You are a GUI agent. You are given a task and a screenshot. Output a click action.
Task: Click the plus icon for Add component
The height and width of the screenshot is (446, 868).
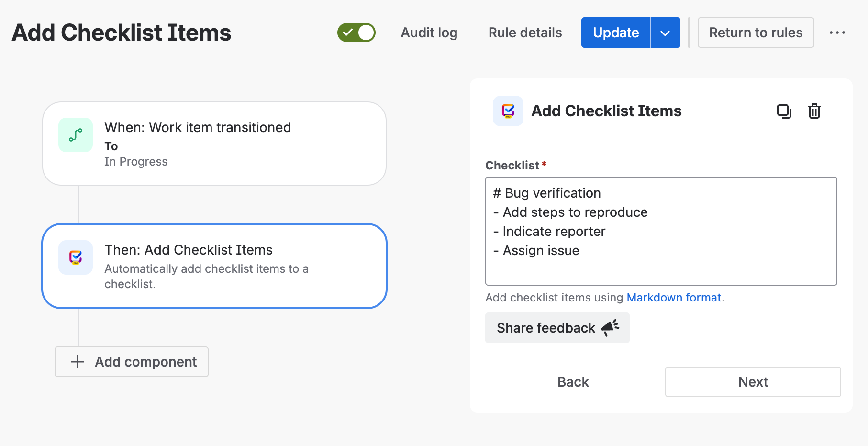tap(78, 362)
